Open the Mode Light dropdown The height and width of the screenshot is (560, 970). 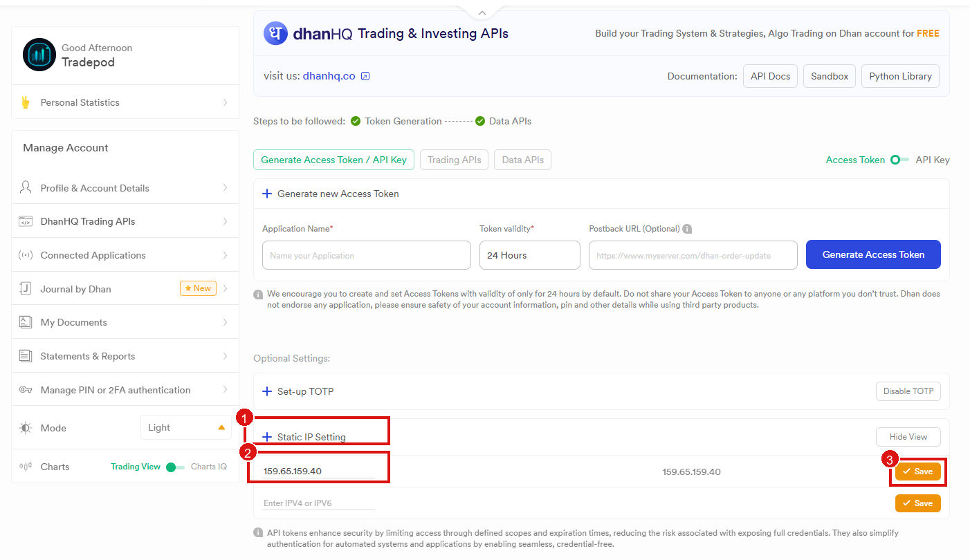186,427
